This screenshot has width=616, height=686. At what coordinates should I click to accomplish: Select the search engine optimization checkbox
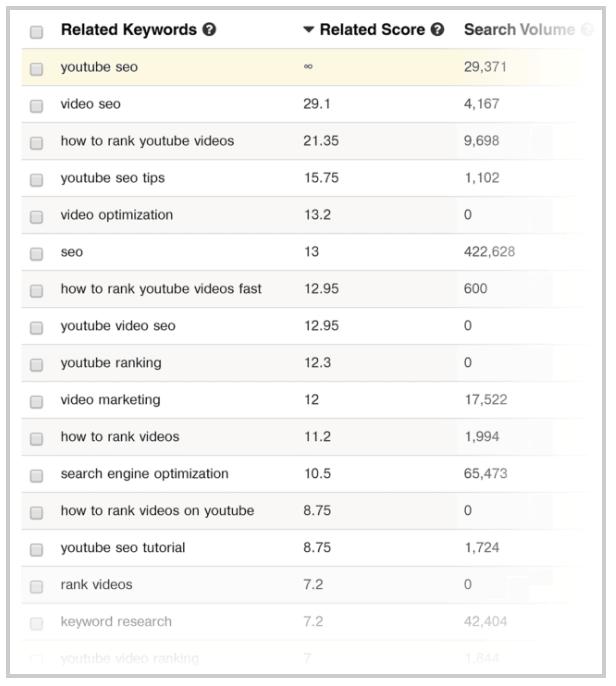pyautogui.click(x=36, y=476)
